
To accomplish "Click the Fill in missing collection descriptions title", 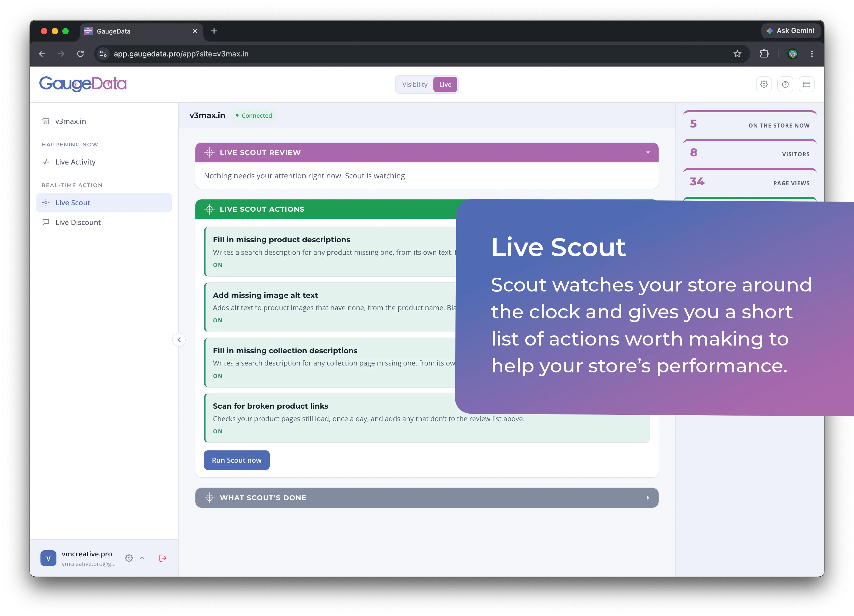I will click(285, 351).
